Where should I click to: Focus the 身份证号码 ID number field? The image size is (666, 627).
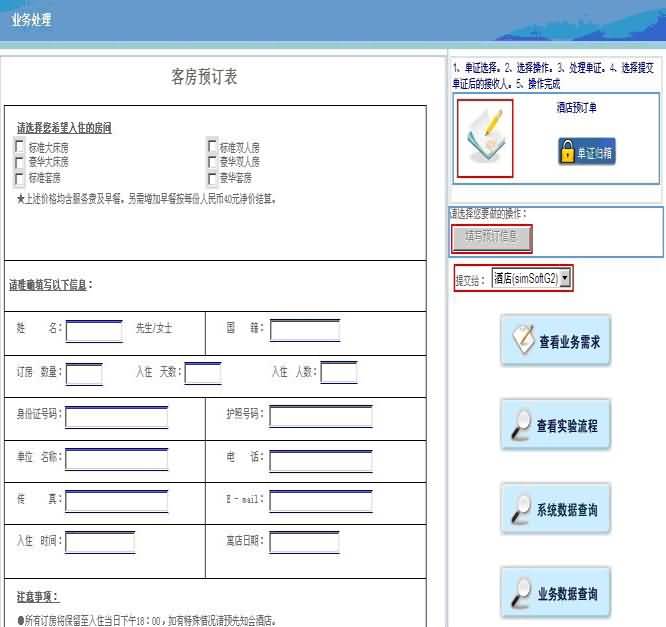[x=116, y=416]
